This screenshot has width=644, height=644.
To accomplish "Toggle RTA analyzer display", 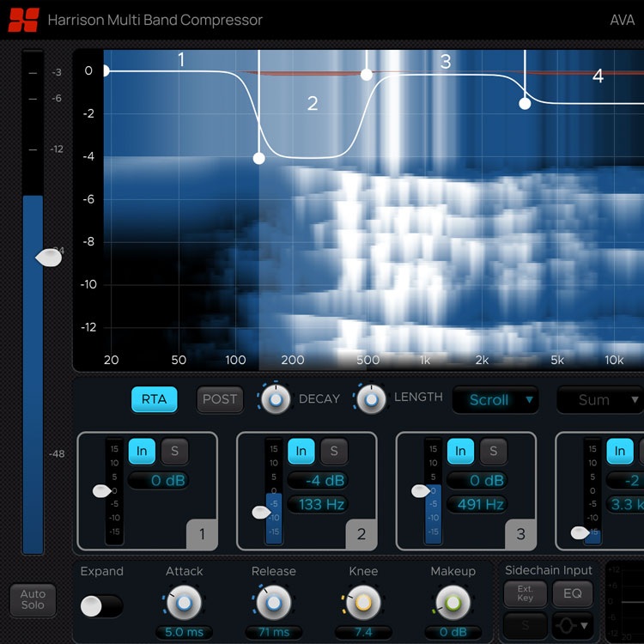I will [154, 399].
